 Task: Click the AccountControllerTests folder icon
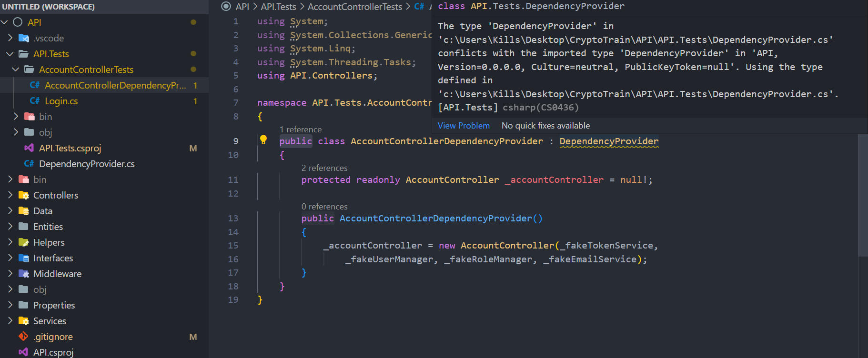click(30, 70)
